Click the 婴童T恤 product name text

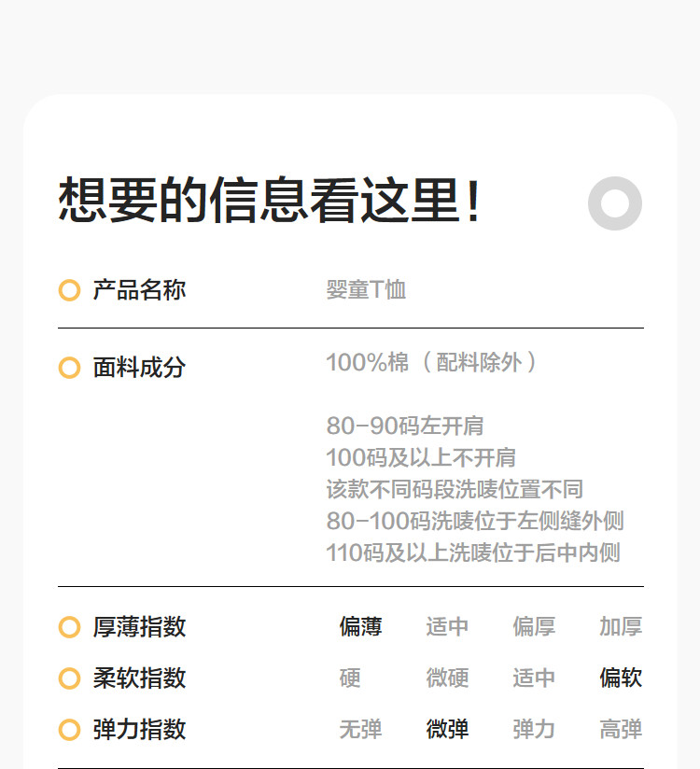(x=366, y=290)
